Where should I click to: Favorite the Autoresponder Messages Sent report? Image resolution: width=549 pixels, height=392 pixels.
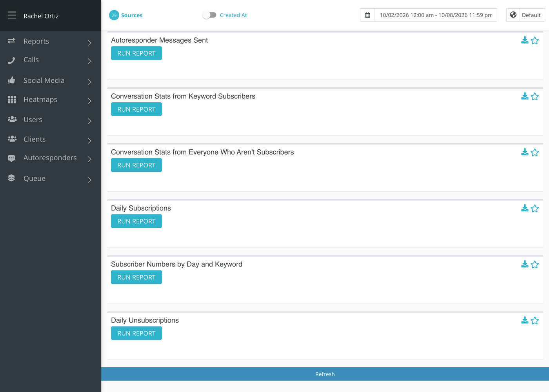pyautogui.click(x=535, y=40)
